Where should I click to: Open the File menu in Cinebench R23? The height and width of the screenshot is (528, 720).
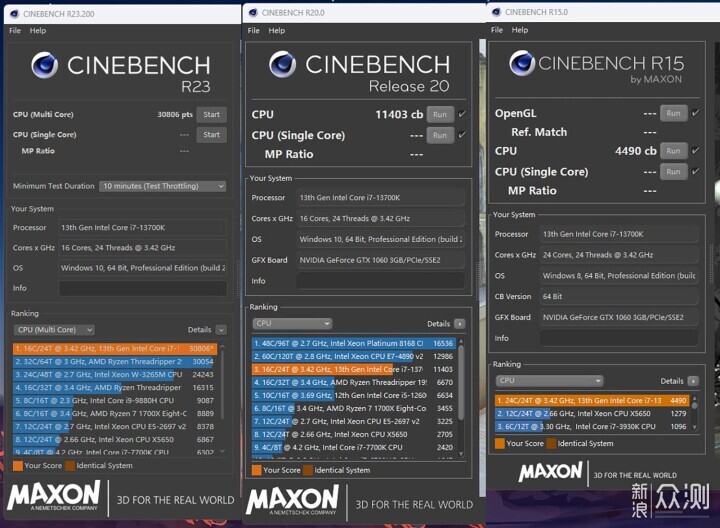pos(15,31)
